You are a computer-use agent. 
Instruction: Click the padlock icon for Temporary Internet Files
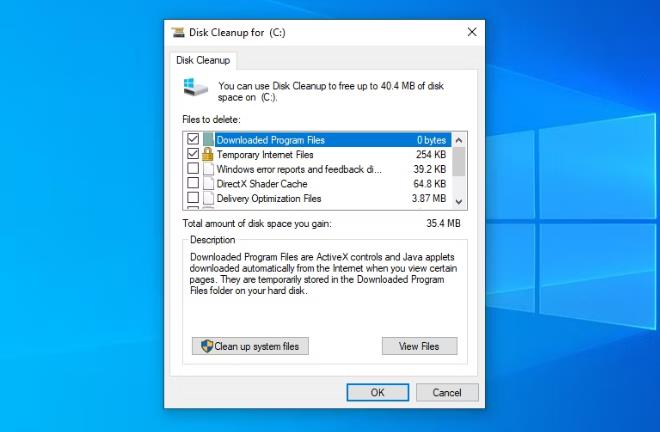click(x=208, y=154)
